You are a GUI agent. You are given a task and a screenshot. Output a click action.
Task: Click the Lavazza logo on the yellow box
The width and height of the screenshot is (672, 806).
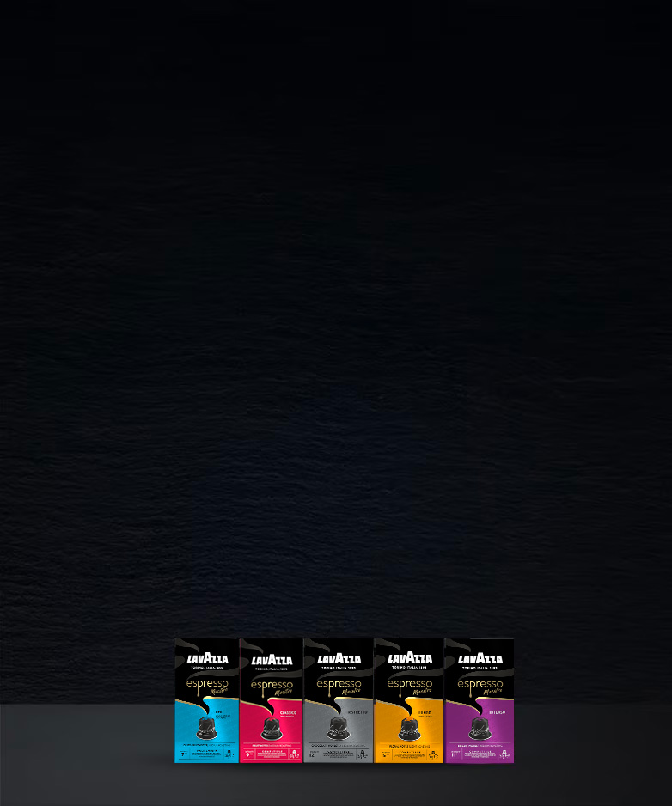click(x=408, y=659)
